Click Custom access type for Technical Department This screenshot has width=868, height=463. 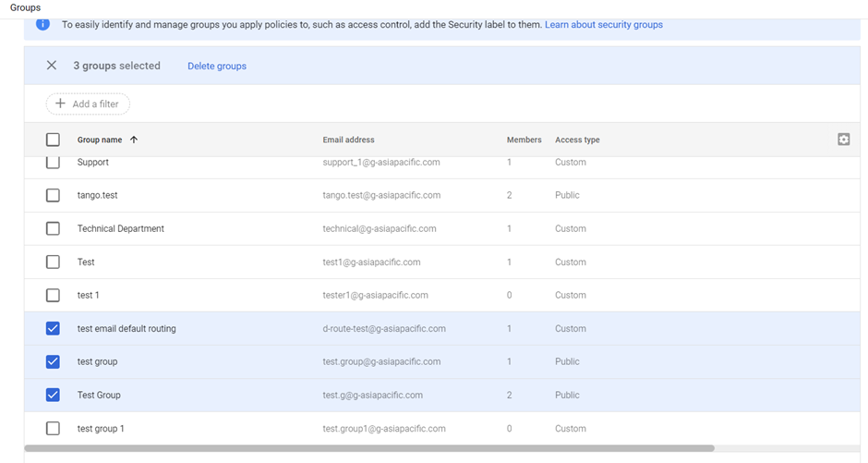[x=571, y=228]
